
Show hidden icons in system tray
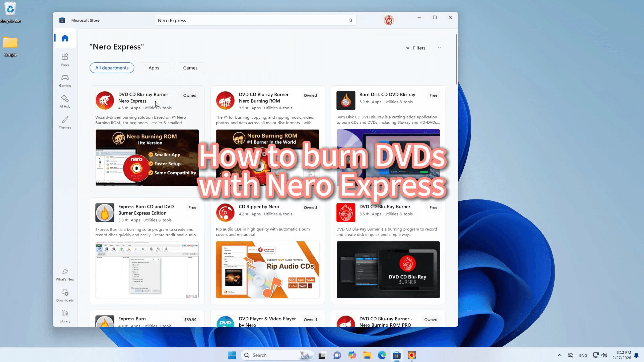[559, 355]
